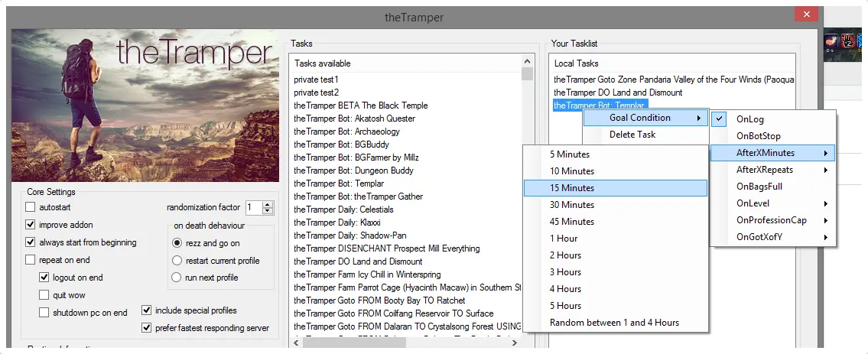Pick the 15 Minutes option
868x354 pixels.
pos(616,188)
